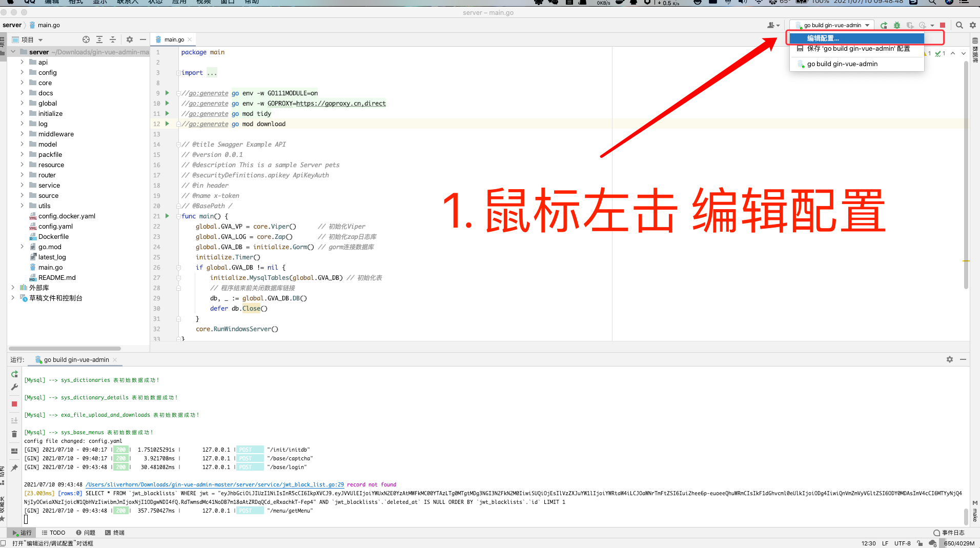Open the jwt_black_list.go:29 file link in console
This screenshot has width=980, height=548.
(x=215, y=484)
